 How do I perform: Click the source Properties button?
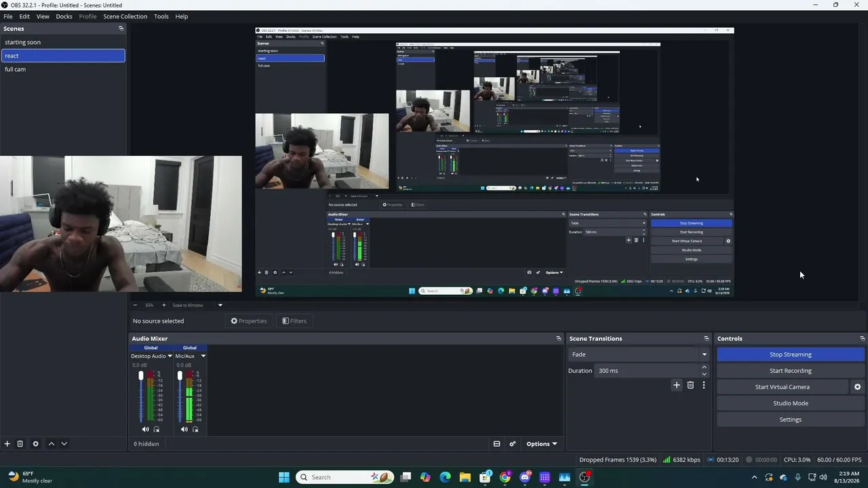click(249, 321)
